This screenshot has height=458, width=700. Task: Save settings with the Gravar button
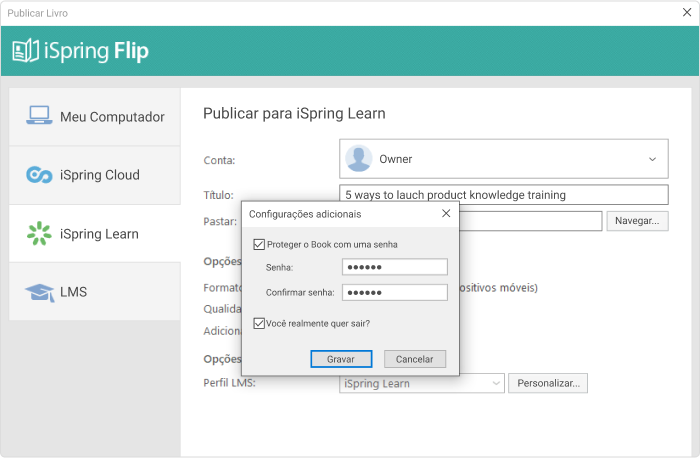pyautogui.click(x=341, y=359)
